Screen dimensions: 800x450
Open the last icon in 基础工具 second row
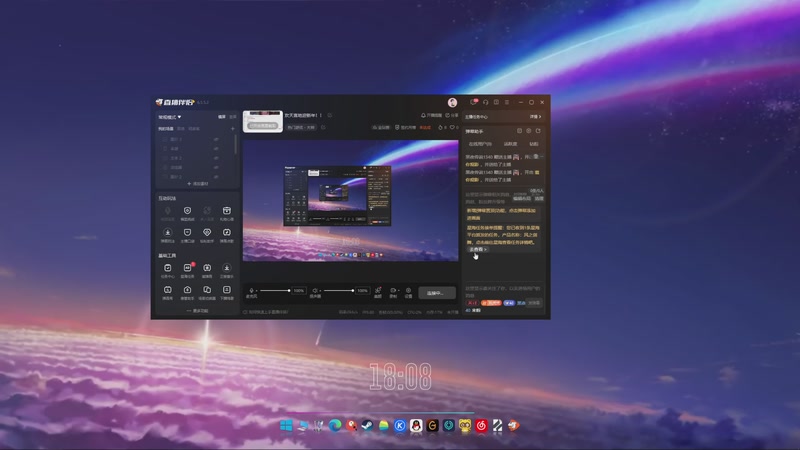227,292
